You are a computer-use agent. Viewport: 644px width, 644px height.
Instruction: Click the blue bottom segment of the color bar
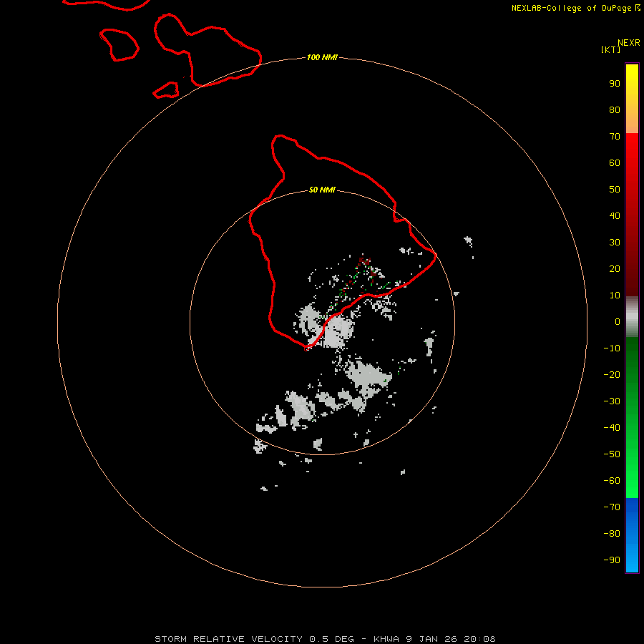point(632,535)
